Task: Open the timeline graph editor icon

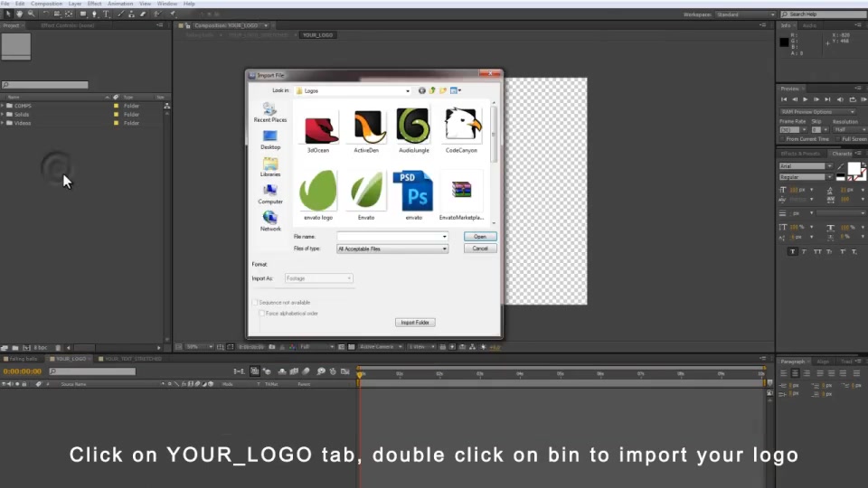Action: [x=345, y=371]
